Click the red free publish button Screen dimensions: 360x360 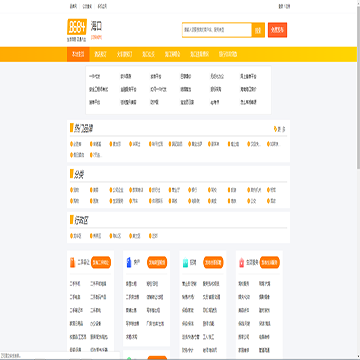[277, 30]
